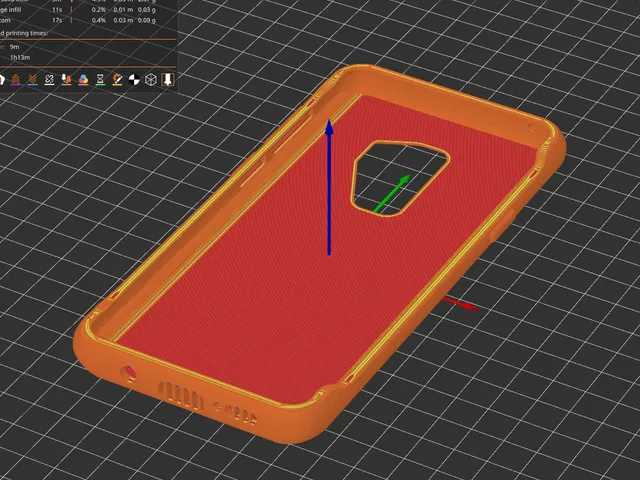Click the '1h13m' total print time
This screenshot has width=640, height=480.
20,58
